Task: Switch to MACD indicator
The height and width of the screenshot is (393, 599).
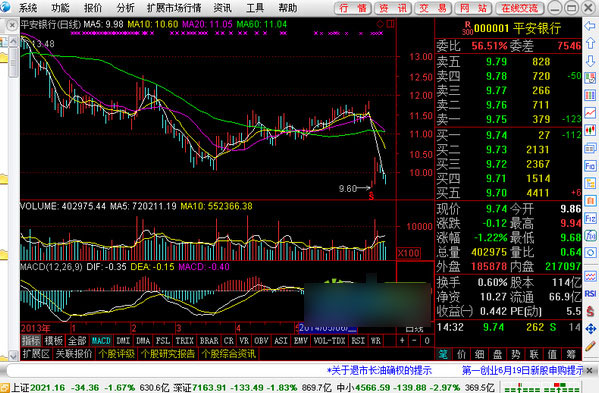Action: [x=101, y=341]
